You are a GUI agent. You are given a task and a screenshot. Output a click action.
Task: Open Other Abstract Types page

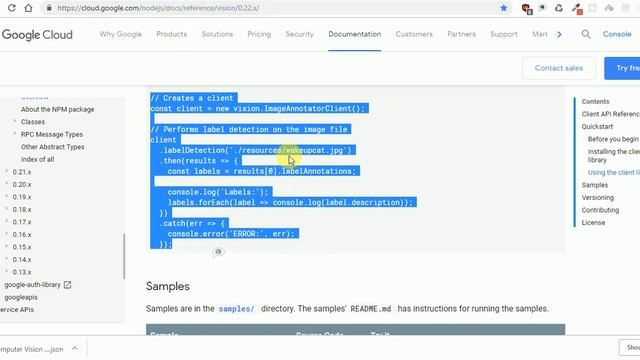pyautogui.click(x=53, y=147)
